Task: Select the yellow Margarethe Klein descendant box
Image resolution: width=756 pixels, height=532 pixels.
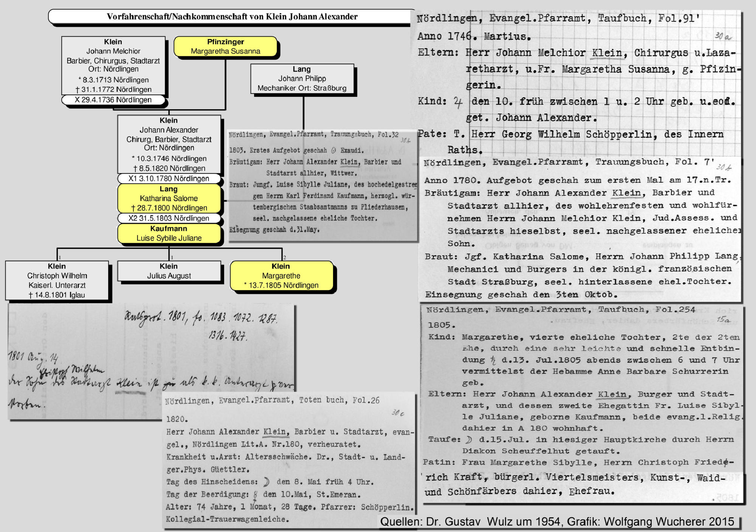Action: [281, 276]
